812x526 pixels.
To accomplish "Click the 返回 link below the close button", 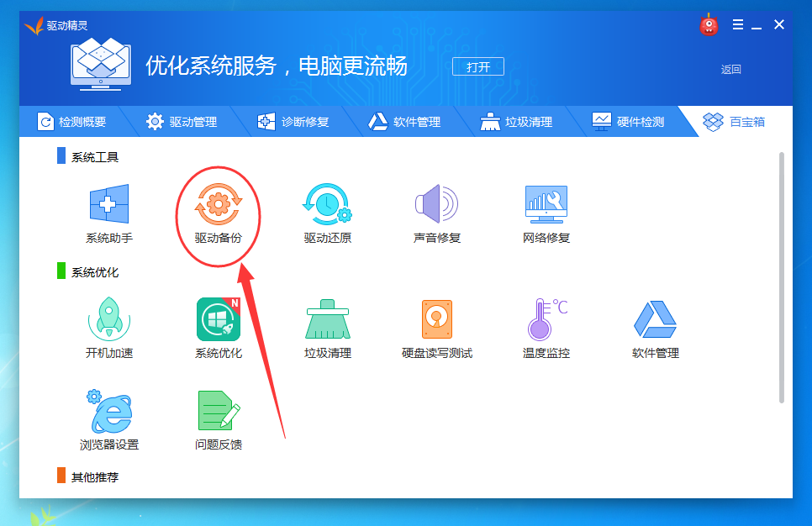I will 730,69.
